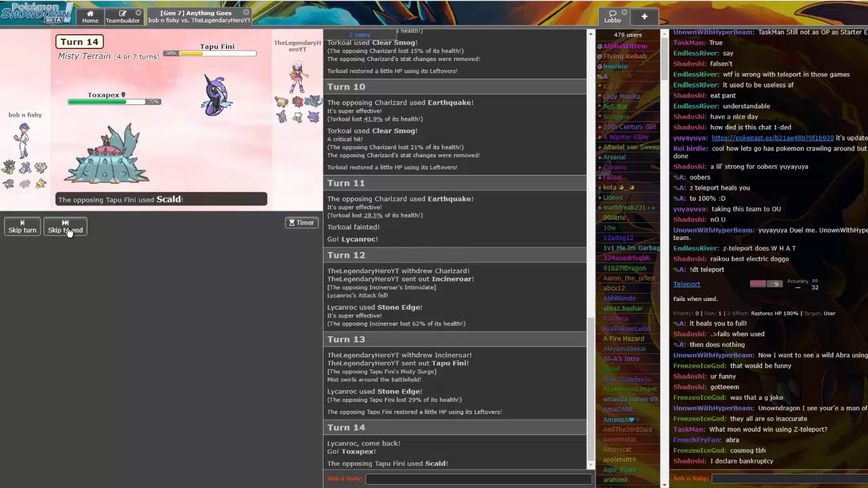The height and width of the screenshot is (488, 868).
Task: Select user Arsenal in the user list
Action: (614, 157)
